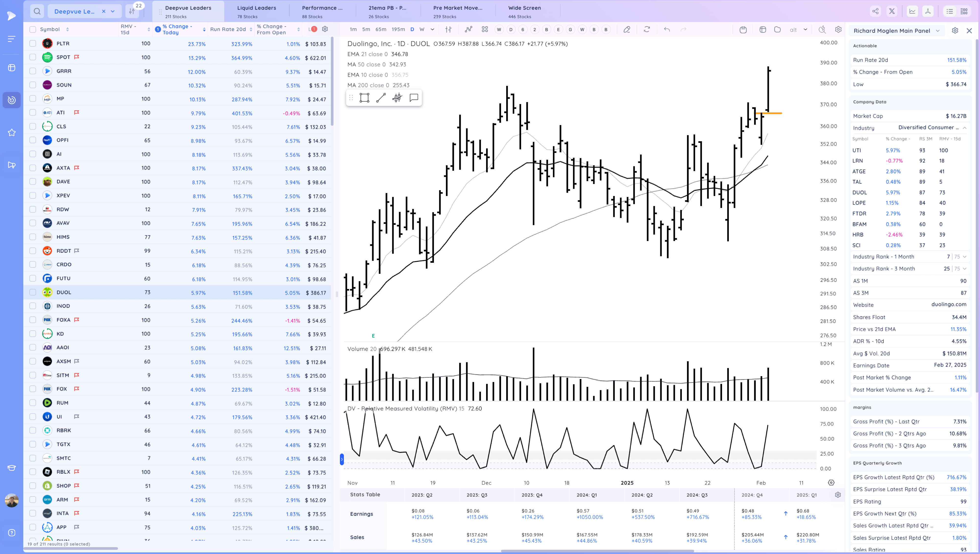This screenshot has width=980, height=554.
Task: Switch to the Liquid Leaders tab
Action: [257, 12]
